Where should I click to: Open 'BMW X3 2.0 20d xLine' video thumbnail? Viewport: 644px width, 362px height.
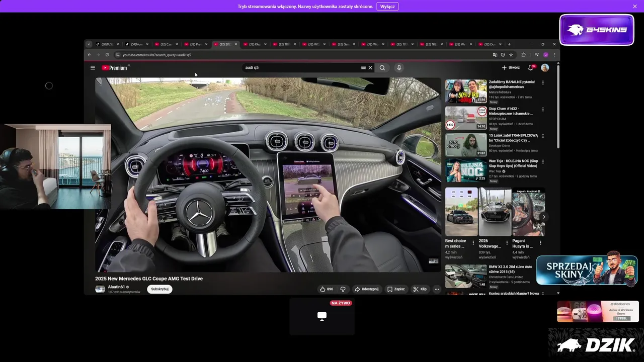pos(466,277)
